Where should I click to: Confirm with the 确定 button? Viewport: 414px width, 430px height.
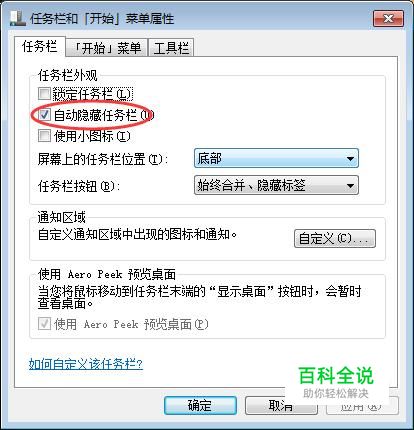pos(200,405)
